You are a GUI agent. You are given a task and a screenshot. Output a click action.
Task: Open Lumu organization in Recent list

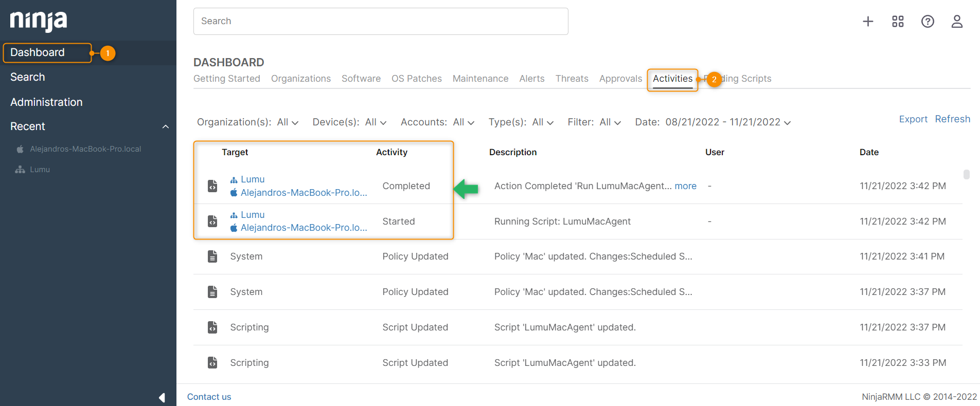[40, 170]
